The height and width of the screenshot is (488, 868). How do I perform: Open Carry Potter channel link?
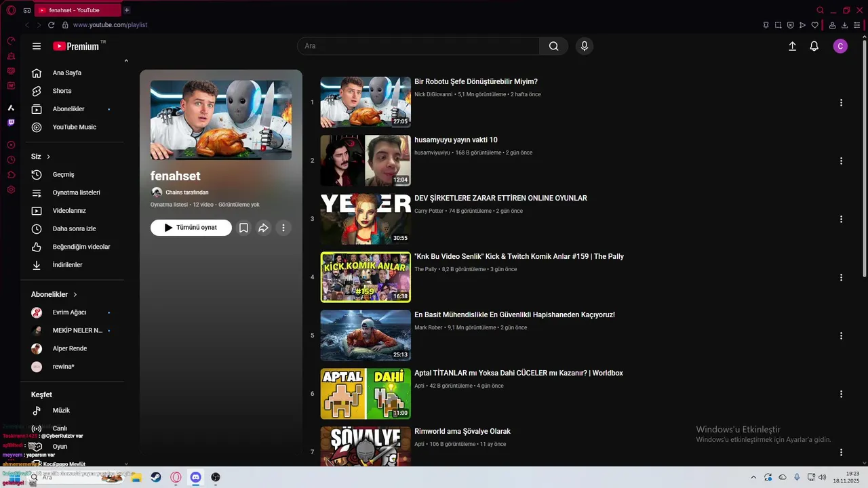pos(429,211)
